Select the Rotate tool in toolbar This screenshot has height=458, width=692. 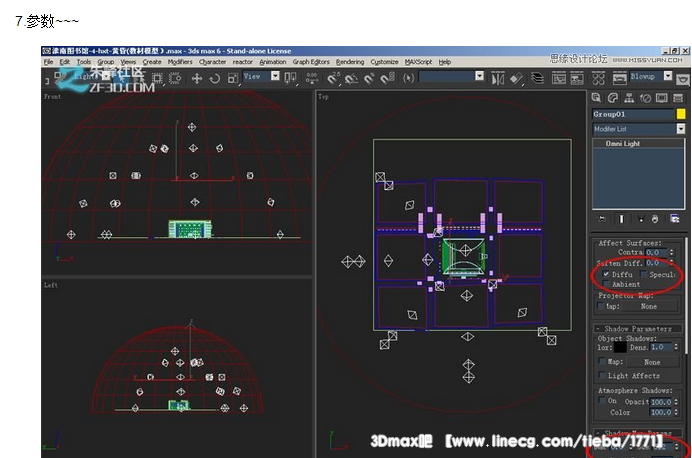(214, 79)
